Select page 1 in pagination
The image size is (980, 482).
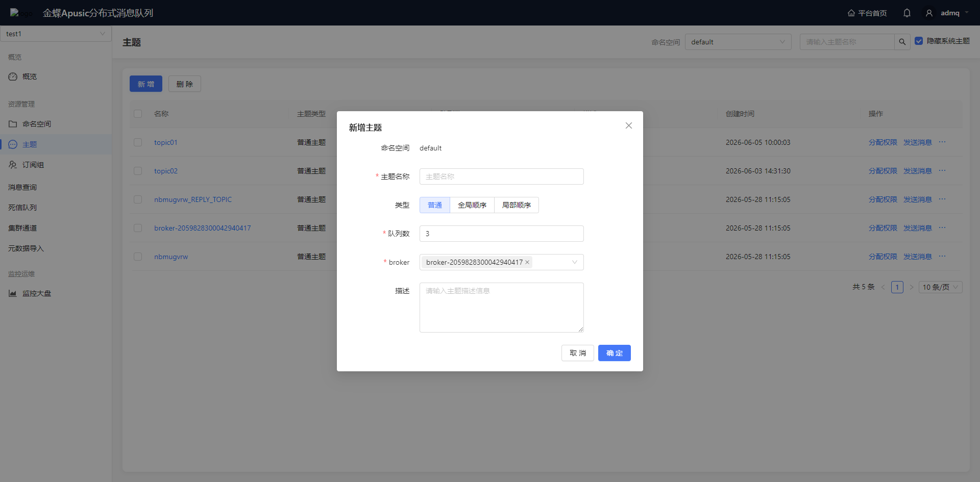point(897,287)
